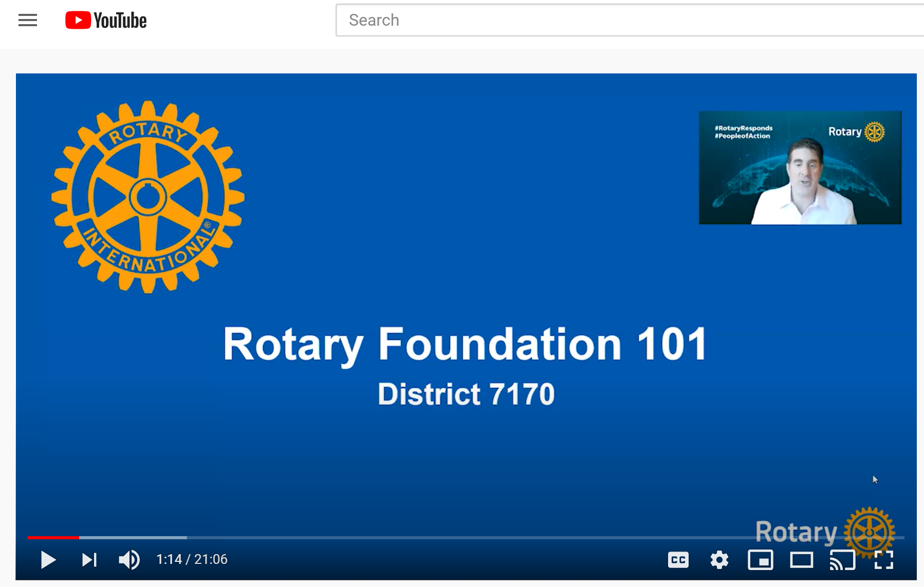Screen dimensions: 924x587
Task: Open the YouTube hamburger guide menu
Action: [28, 21]
